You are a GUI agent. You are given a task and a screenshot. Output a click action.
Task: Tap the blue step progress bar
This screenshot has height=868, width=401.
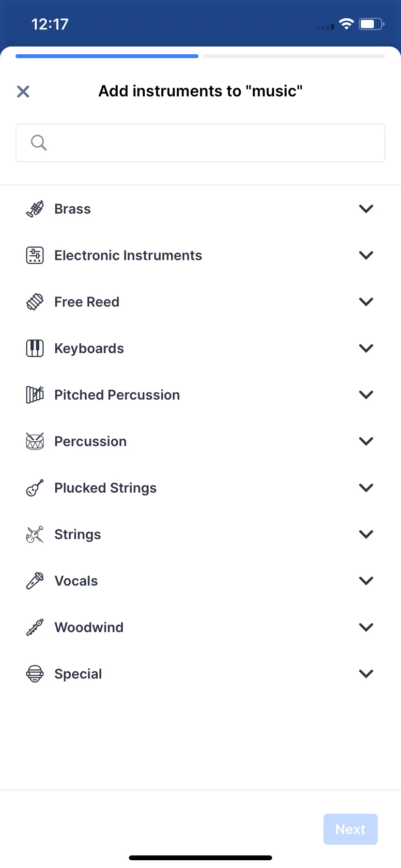(107, 56)
